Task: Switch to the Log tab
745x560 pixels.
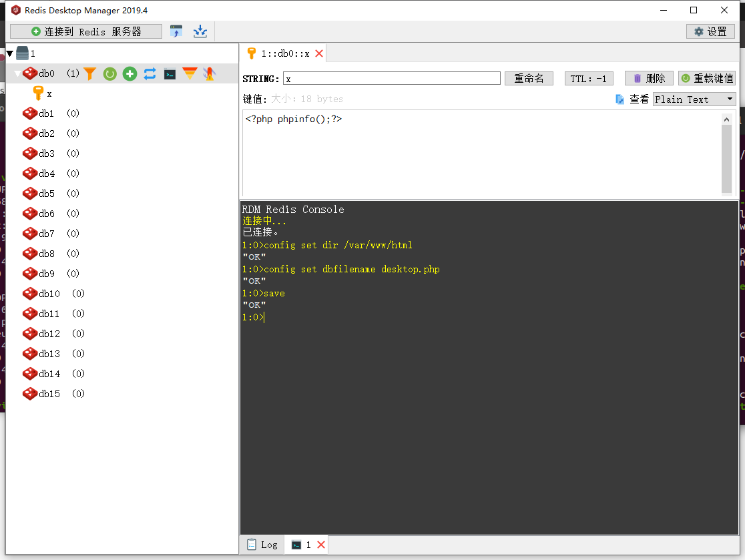Action: (x=262, y=545)
